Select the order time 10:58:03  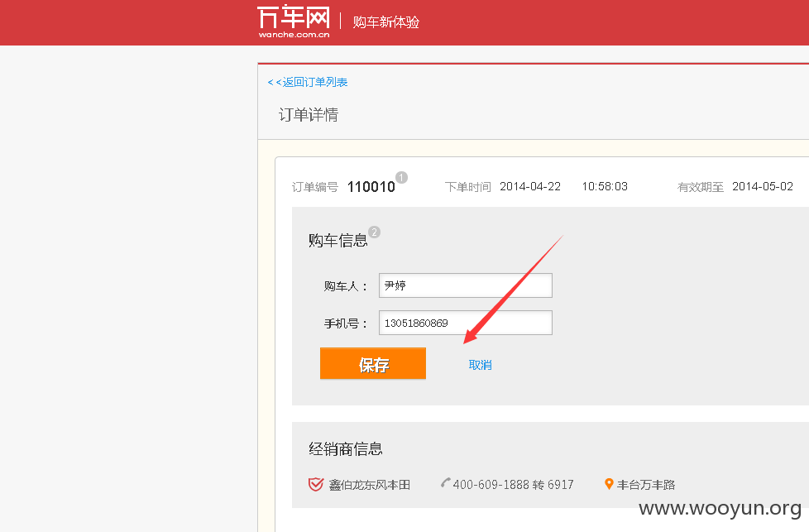pos(605,186)
